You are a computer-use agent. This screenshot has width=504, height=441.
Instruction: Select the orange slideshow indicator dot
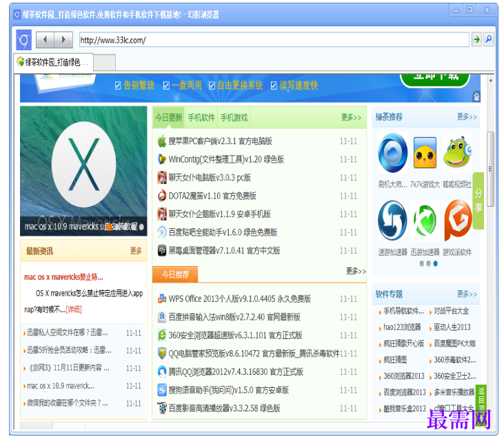(109, 227)
